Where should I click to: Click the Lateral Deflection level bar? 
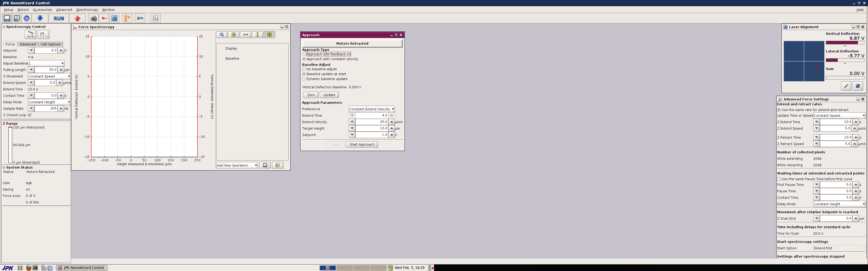(x=845, y=60)
